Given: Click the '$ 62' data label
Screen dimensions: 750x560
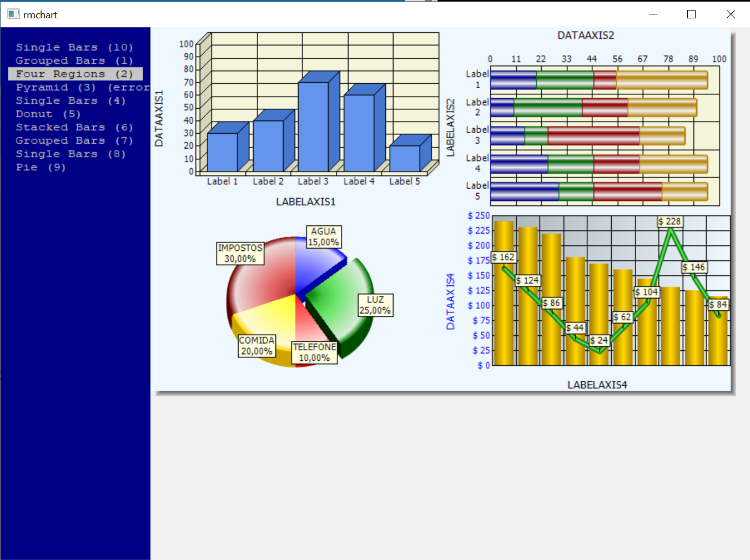Looking at the screenshot, I should (623, 317).
